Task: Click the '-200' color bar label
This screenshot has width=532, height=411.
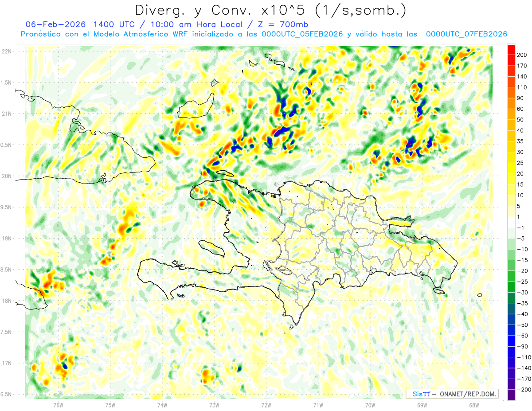Action: tap(525, 390)
